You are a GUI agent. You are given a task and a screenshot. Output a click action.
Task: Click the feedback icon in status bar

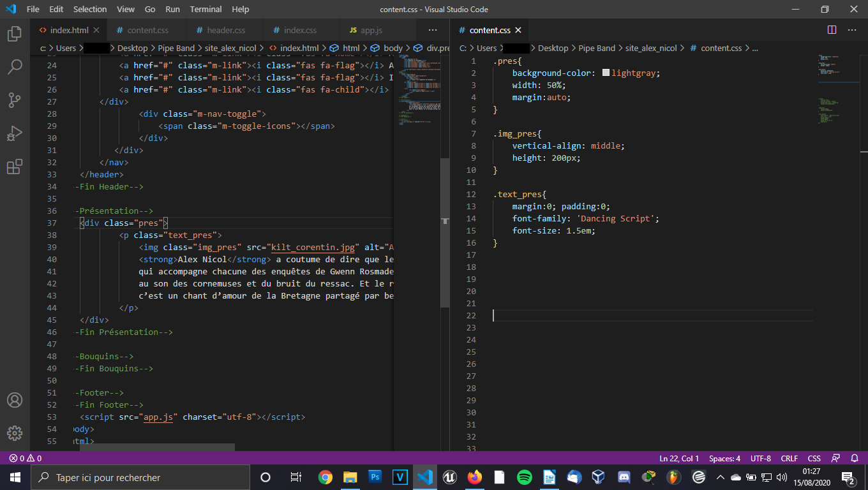tap(835, 458)
